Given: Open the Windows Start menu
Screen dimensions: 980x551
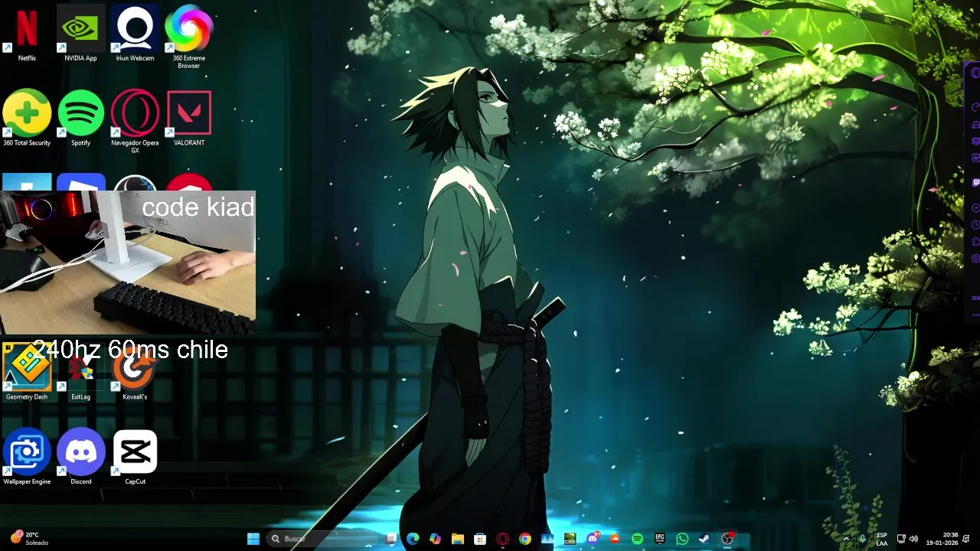Looking at the screenshot, I should [253, 539].
